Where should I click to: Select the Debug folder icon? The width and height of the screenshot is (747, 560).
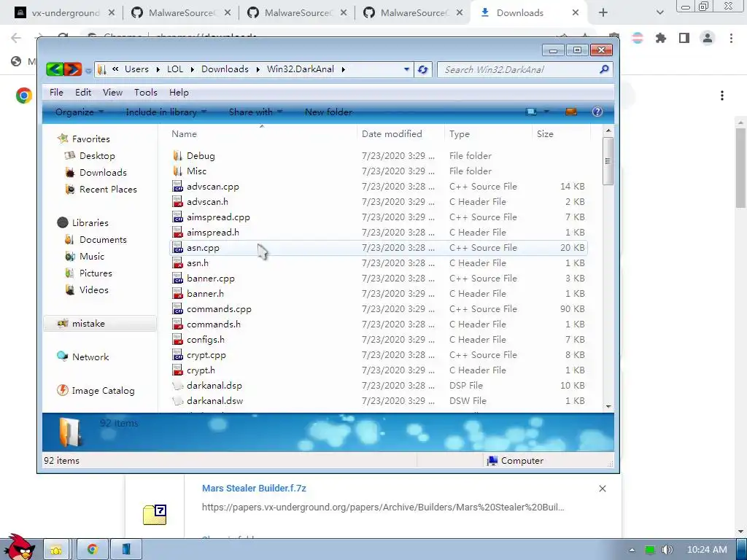pos(178,156)
